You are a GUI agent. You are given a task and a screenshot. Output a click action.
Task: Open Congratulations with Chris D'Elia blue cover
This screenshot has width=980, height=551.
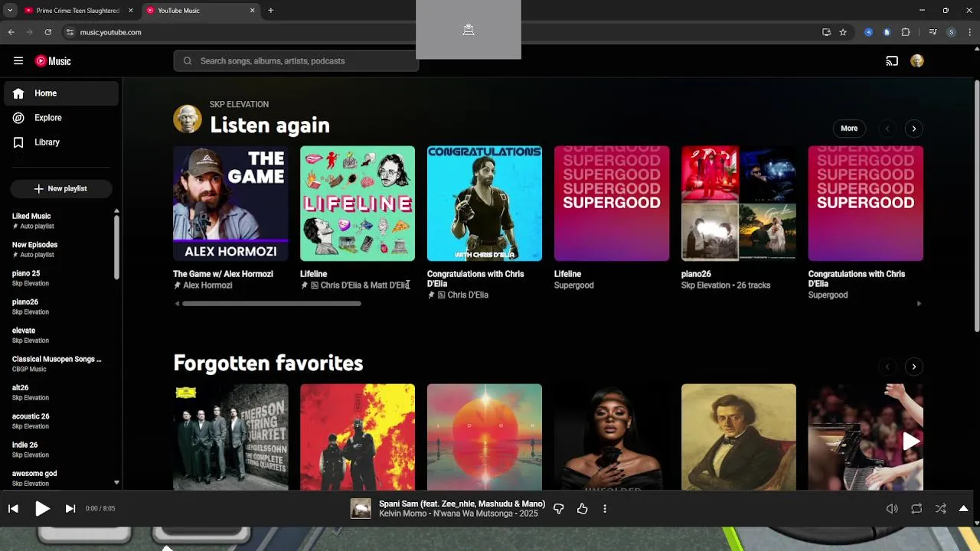point(485,204)
